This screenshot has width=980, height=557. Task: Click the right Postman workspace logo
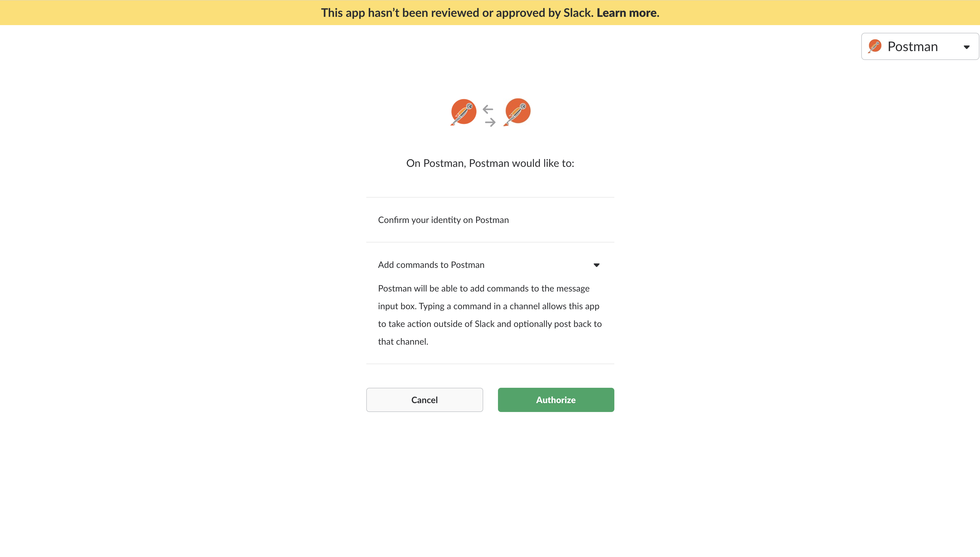tap(517, 111)
